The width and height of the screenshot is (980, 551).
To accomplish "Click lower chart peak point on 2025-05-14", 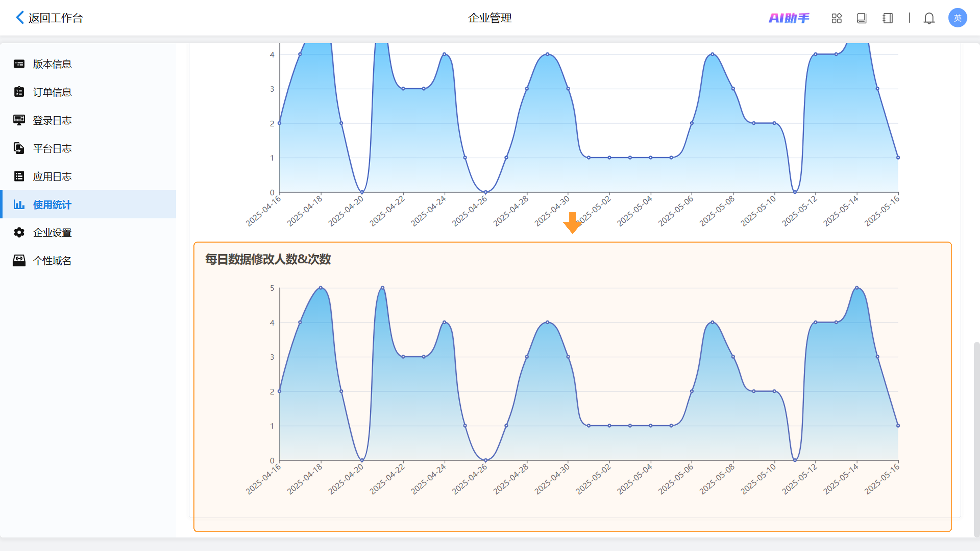I will [857, 288].
